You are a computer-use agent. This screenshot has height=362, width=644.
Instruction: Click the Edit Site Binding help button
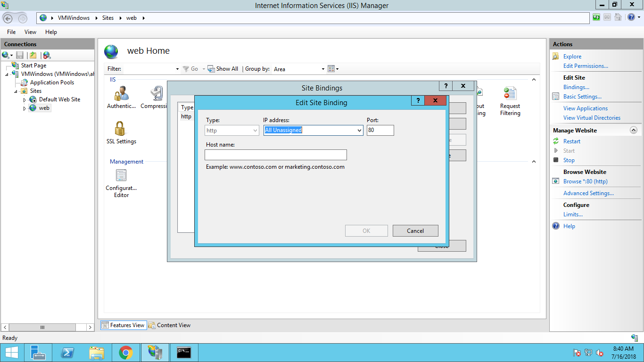pos(418,100)
